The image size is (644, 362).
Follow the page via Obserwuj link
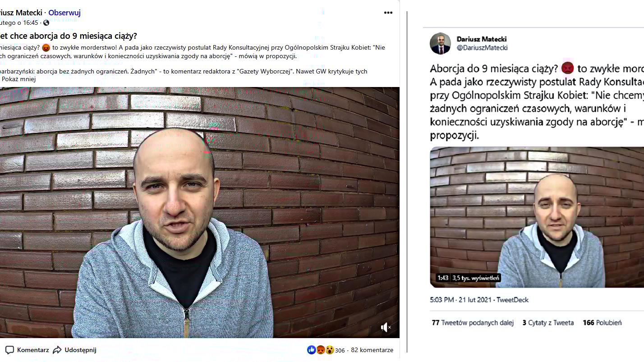pos(64,13)
